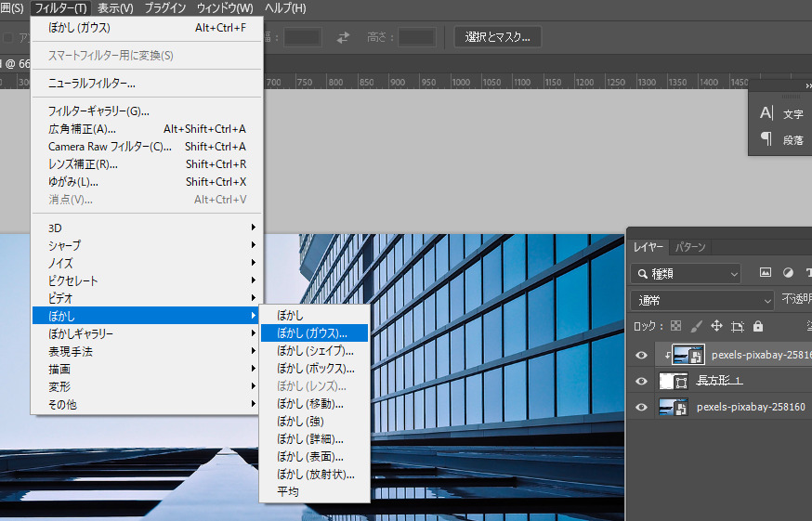Click the lock position move icon
The height and width of the screenshot is (521, 812).
tap(716, 326)
